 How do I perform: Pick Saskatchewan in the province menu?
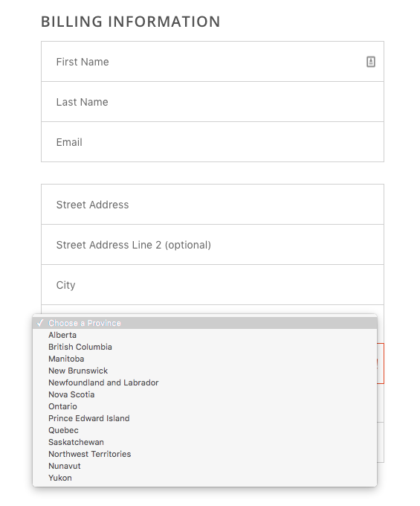pyautogui.click(x=204, y=443)
